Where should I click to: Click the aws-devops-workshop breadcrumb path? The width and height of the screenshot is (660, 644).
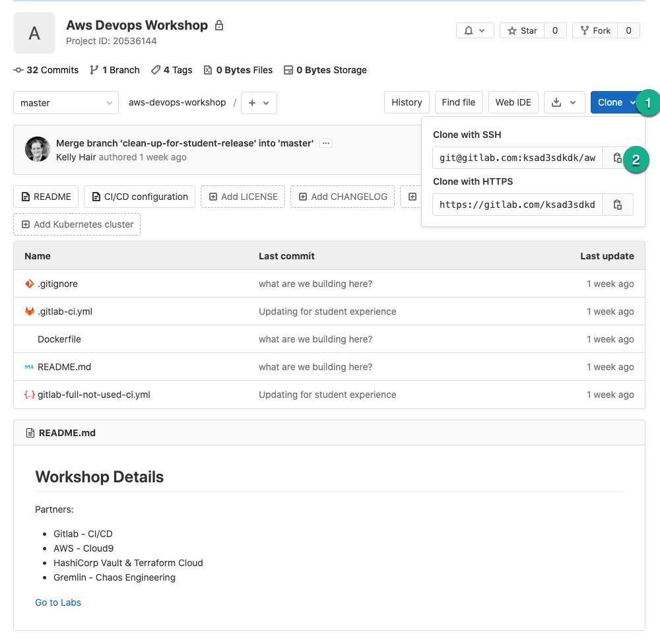pos(177,103)
